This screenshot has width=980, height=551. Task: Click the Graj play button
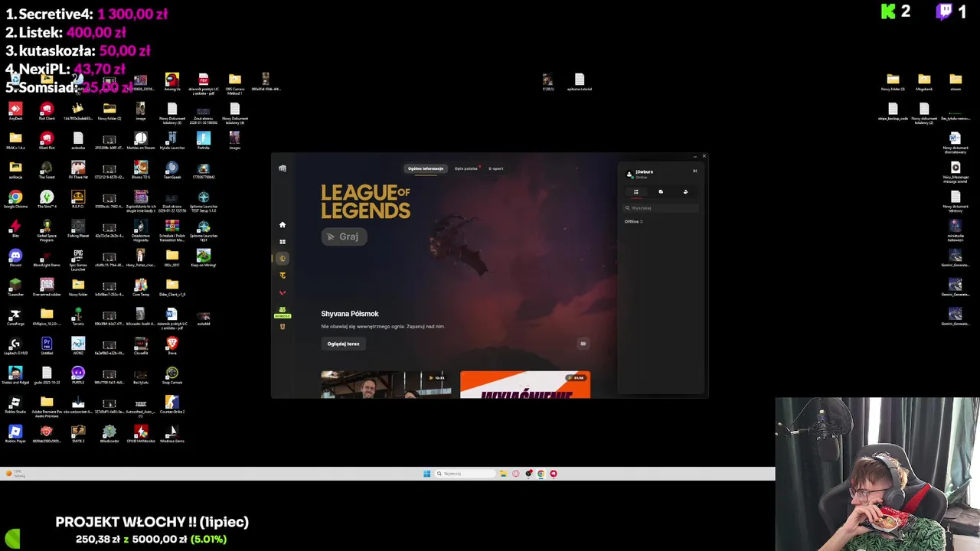tap(344, 236)
